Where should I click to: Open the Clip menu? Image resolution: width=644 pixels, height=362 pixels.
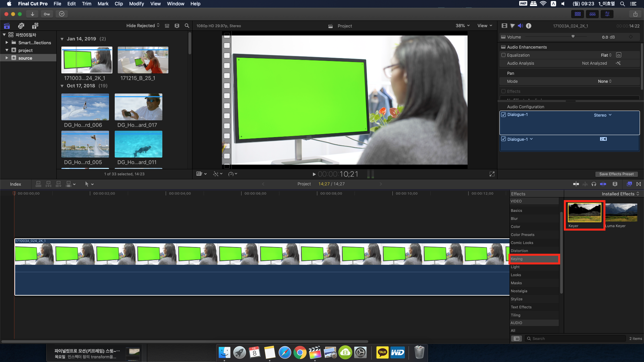coord(119,4)
